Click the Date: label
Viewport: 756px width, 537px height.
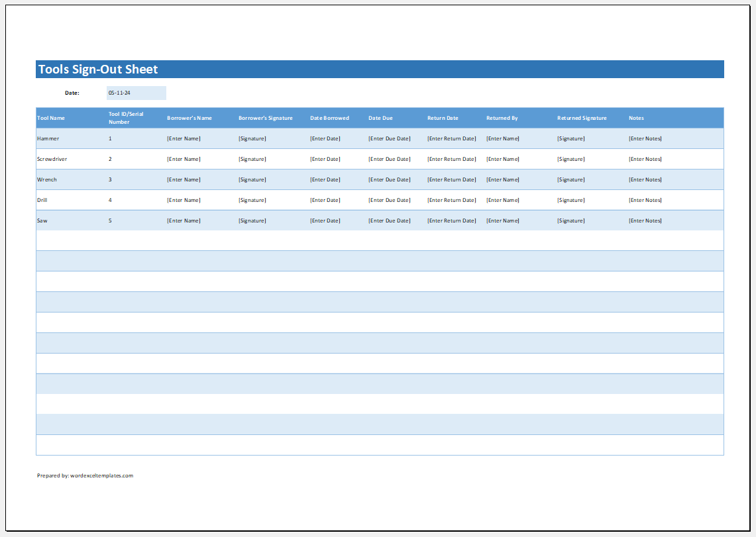[72, 93]
